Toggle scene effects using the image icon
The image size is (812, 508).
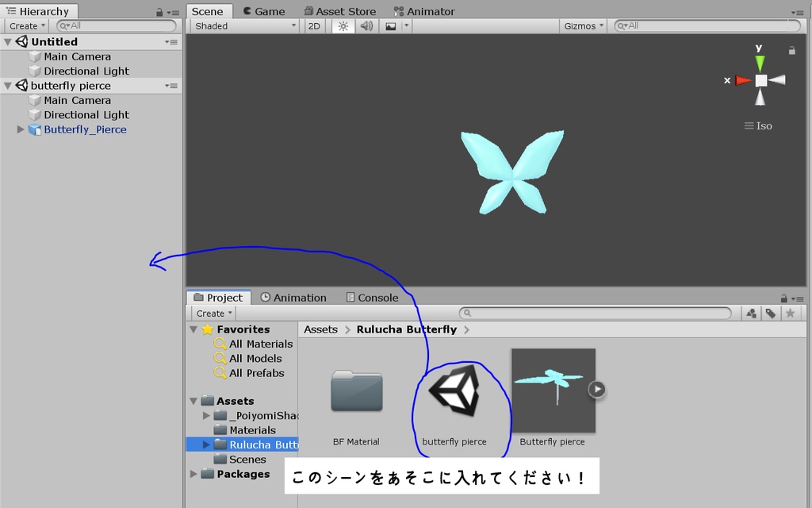click(x=388, y=26)
